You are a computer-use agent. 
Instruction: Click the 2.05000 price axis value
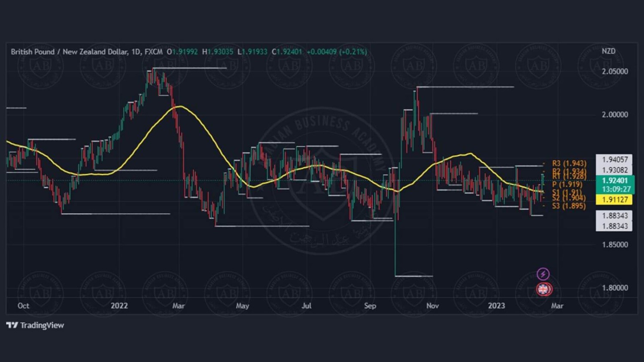coord(614,71)
